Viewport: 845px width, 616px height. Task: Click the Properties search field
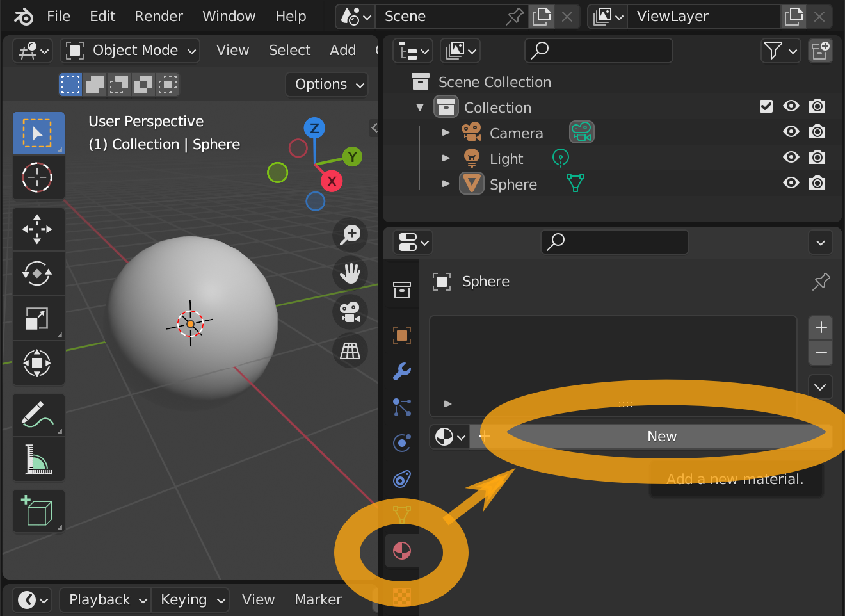point(615,242)
